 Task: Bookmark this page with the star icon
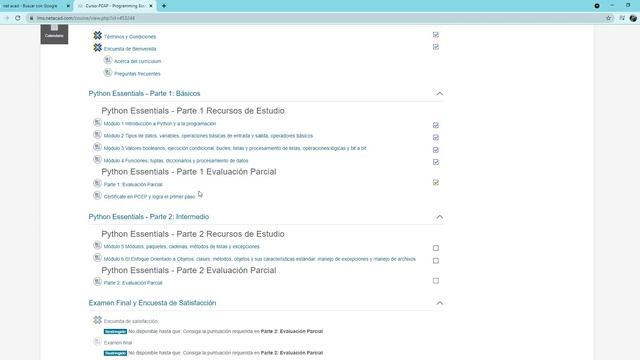coord(609,18)
